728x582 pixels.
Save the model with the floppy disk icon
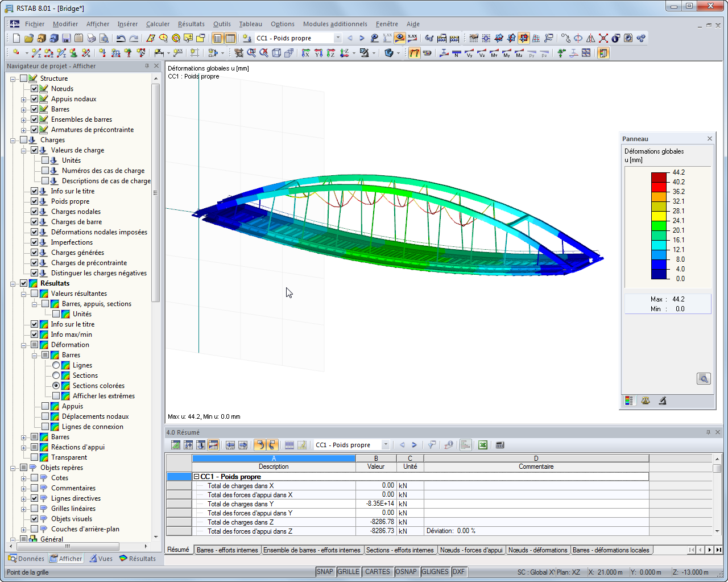(66, 38)
